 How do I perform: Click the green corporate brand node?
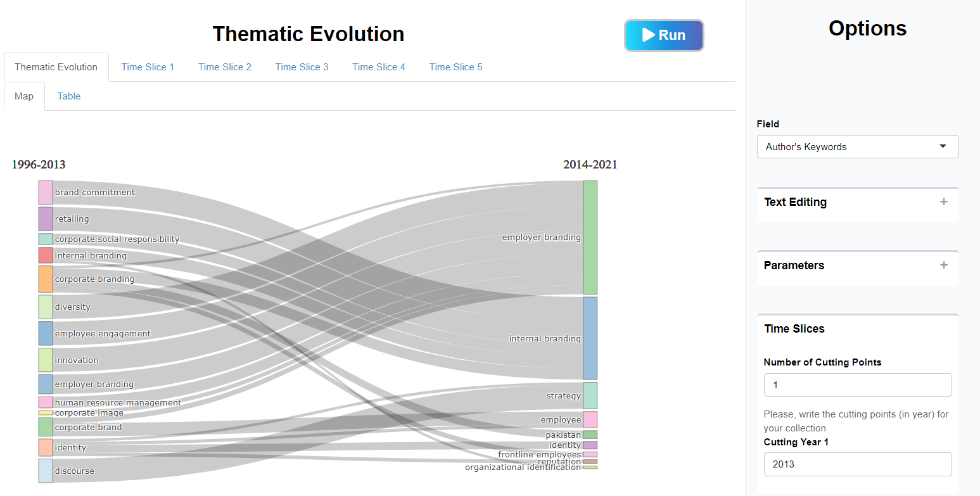pyautogui.click(x=45, y=428)
